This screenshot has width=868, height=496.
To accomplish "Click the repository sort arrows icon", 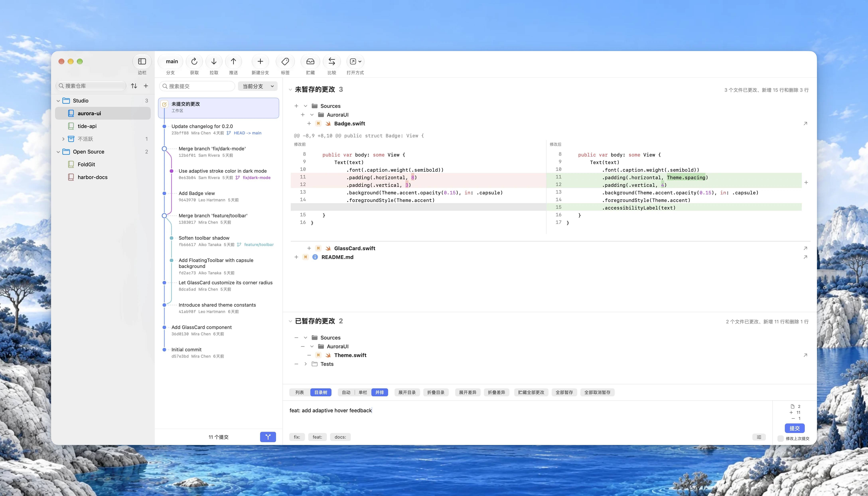I will [134, 86].
